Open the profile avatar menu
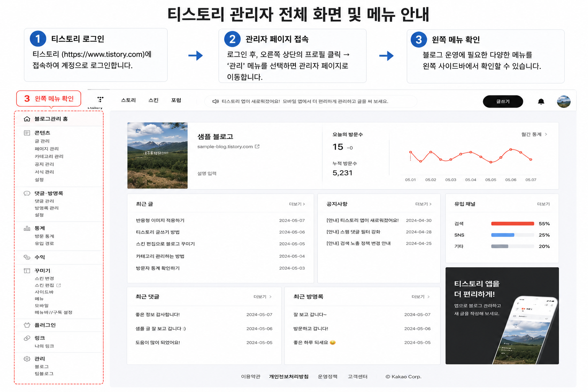588x392 pixels. [564, 101]
